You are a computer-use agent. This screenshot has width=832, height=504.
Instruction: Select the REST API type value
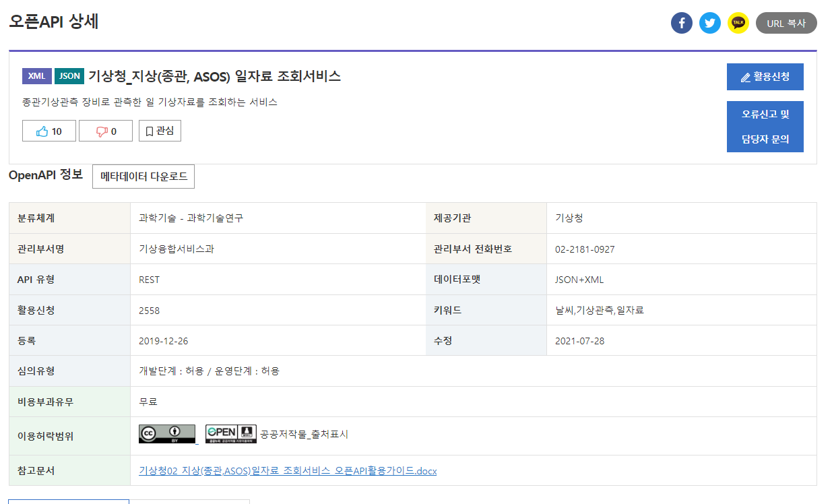click(x=149, y=280)
